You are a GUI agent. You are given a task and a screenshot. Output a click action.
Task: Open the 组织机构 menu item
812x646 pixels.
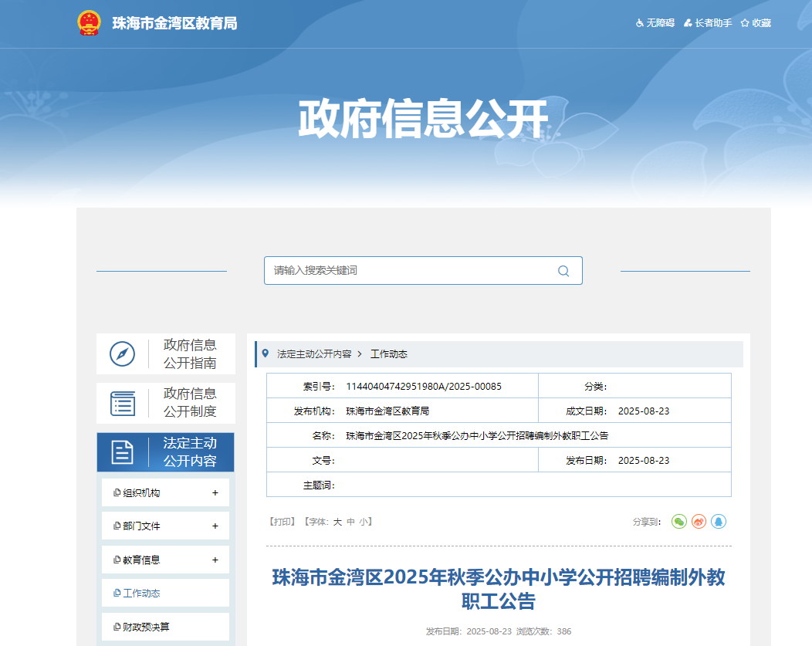coord(140,492)
